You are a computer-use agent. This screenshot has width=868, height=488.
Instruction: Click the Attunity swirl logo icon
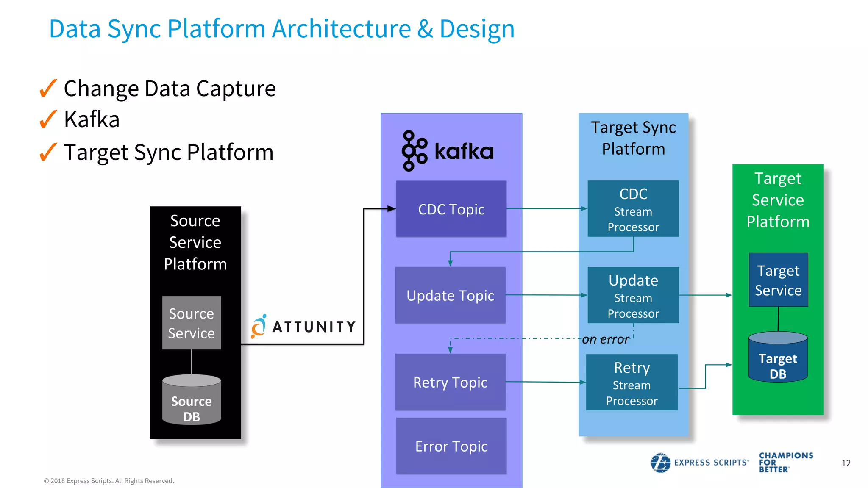click(x=259, y=327)
